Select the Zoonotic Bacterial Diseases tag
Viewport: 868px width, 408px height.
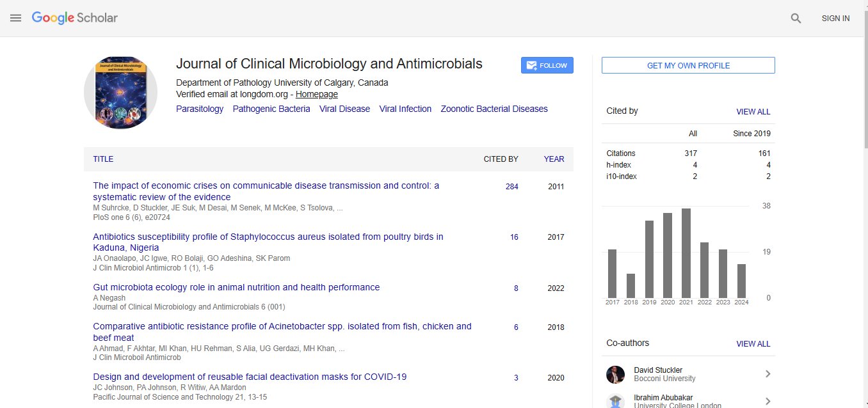coord(494,109)
